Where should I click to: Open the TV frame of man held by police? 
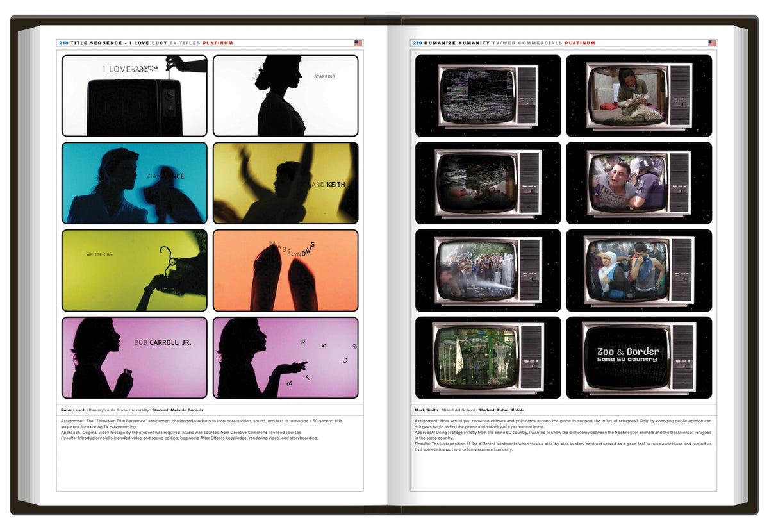(x=640, y=183)
